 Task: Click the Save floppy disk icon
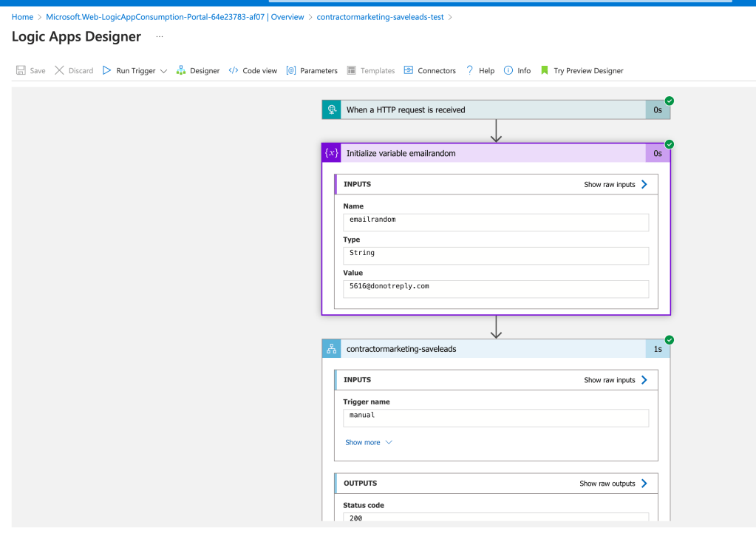coord(21,70)
